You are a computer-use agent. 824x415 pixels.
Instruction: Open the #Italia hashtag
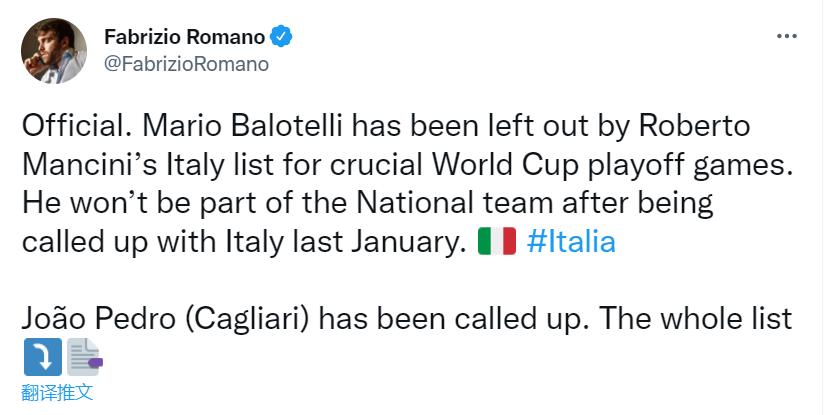coord(571,243)
